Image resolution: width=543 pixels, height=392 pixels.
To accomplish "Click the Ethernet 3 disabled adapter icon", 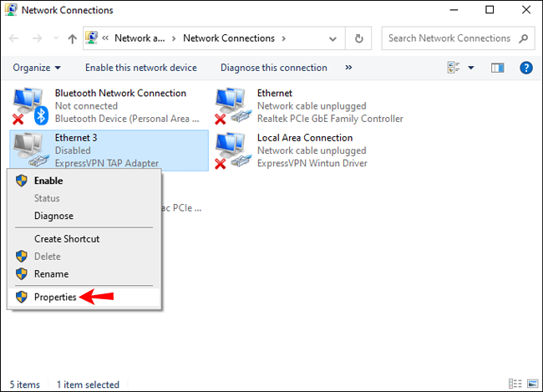I will tap(30, 150).
